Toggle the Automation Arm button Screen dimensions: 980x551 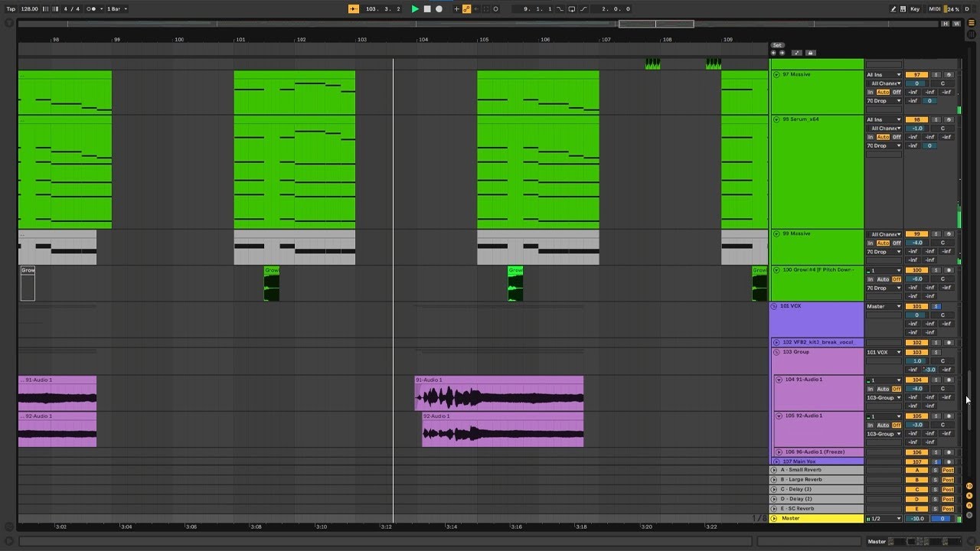coord(466,8)
